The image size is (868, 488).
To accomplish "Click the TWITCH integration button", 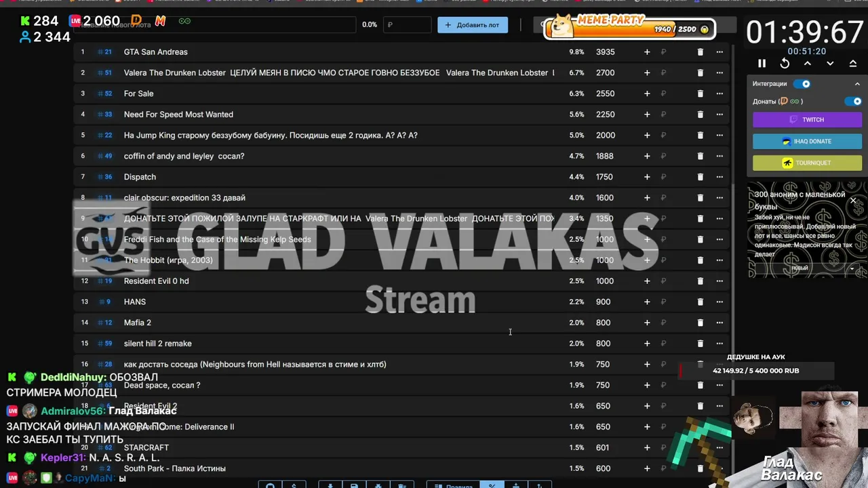I will tap(807, 119).
